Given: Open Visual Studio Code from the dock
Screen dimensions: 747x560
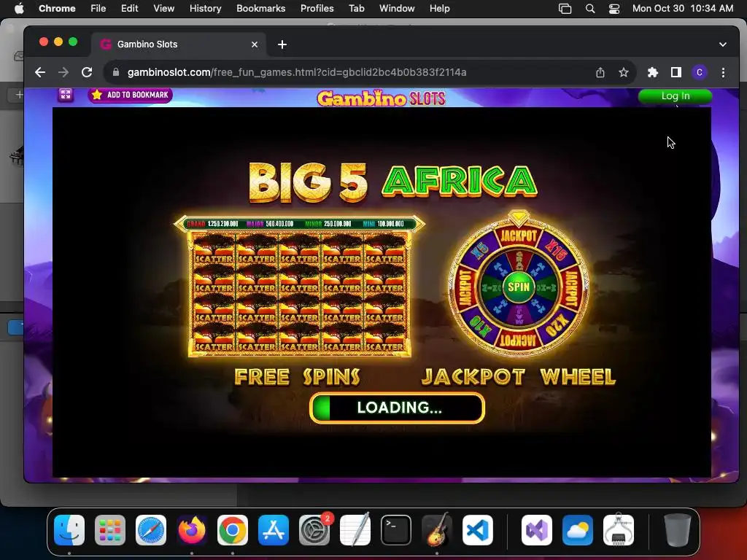Looking at the screenshot, I should (x=478, y=530).
